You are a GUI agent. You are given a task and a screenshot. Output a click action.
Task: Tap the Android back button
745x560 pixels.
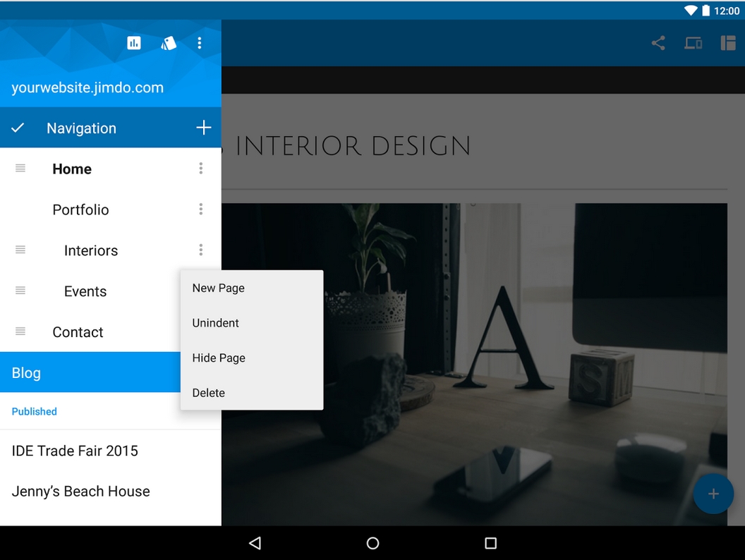(255, 543)
